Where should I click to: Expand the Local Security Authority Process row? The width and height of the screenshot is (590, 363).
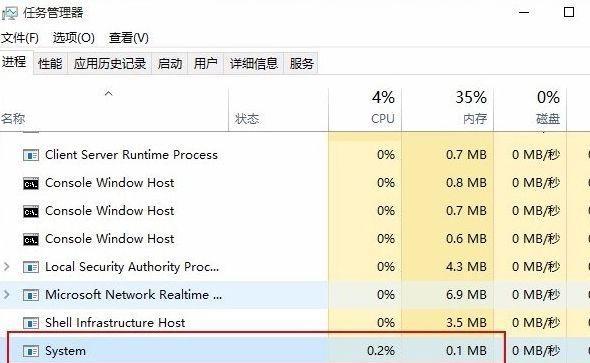click(6, 267)
